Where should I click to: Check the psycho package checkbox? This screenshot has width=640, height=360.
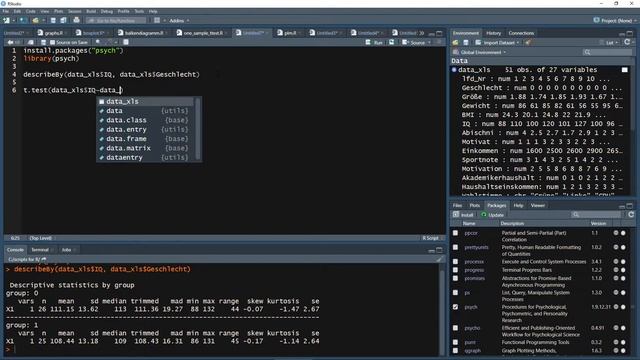coord(456,328)
